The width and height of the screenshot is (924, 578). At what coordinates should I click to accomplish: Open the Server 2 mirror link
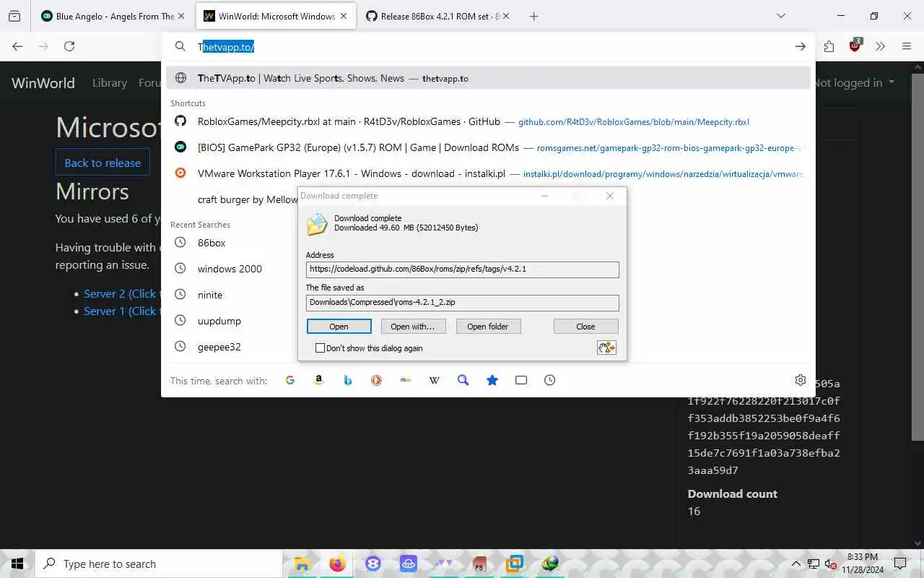coord(121,293)
